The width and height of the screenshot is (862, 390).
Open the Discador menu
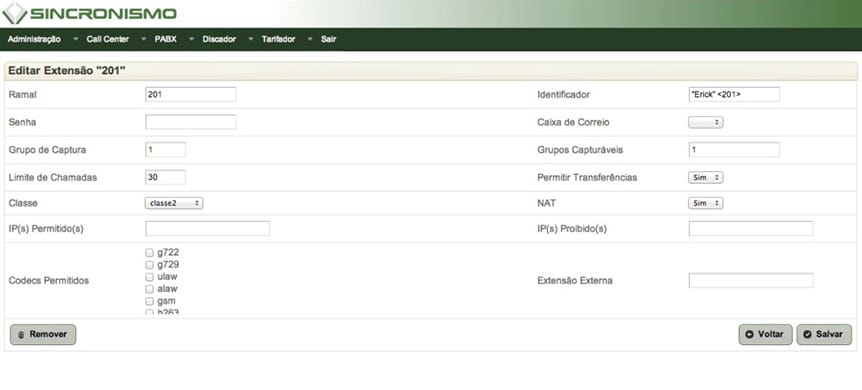pyautogui.click(x=219, y=39)
